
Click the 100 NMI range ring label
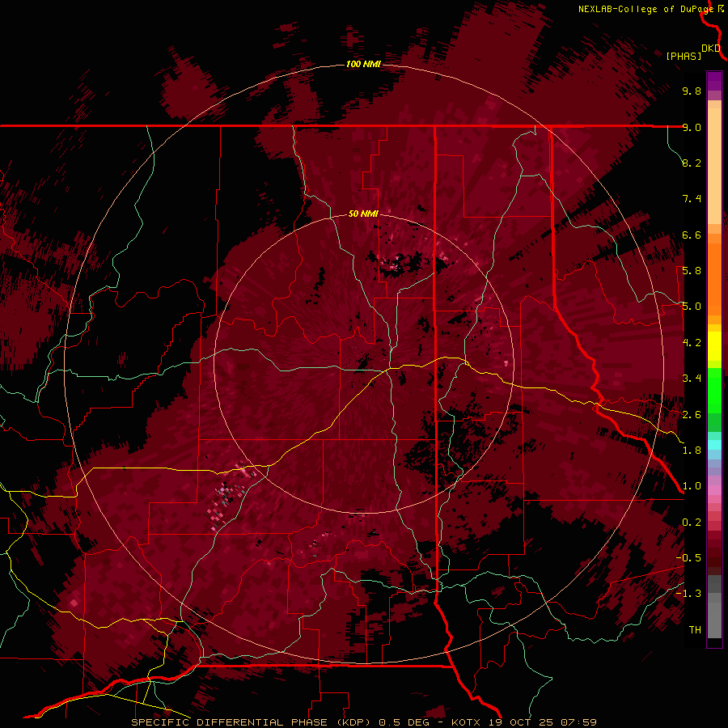[363, 64]
